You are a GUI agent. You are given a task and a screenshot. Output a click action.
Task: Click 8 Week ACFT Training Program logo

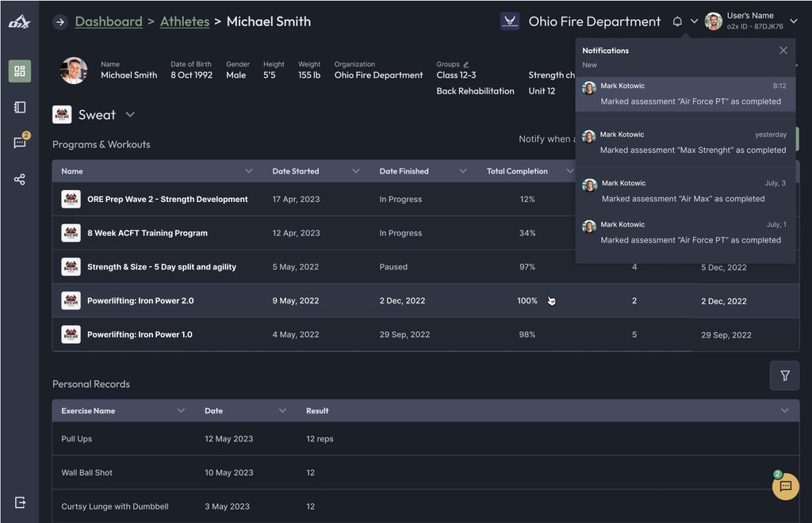coord(71,233)
